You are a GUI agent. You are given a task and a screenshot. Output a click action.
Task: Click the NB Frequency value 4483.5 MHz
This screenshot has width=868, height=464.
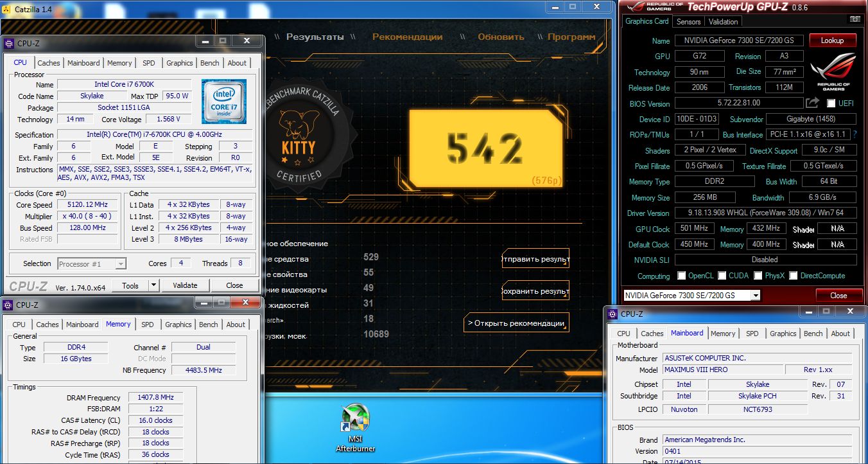tap(203, 370)
